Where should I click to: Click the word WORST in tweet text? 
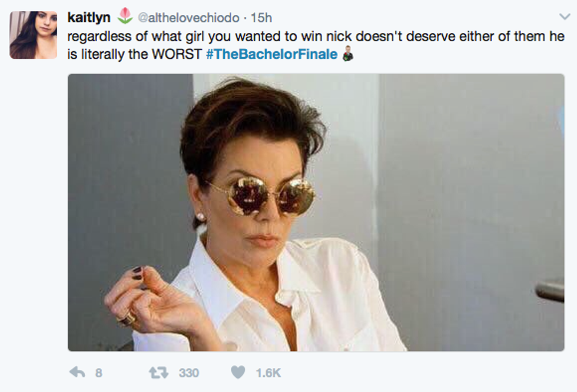[177, 54]
